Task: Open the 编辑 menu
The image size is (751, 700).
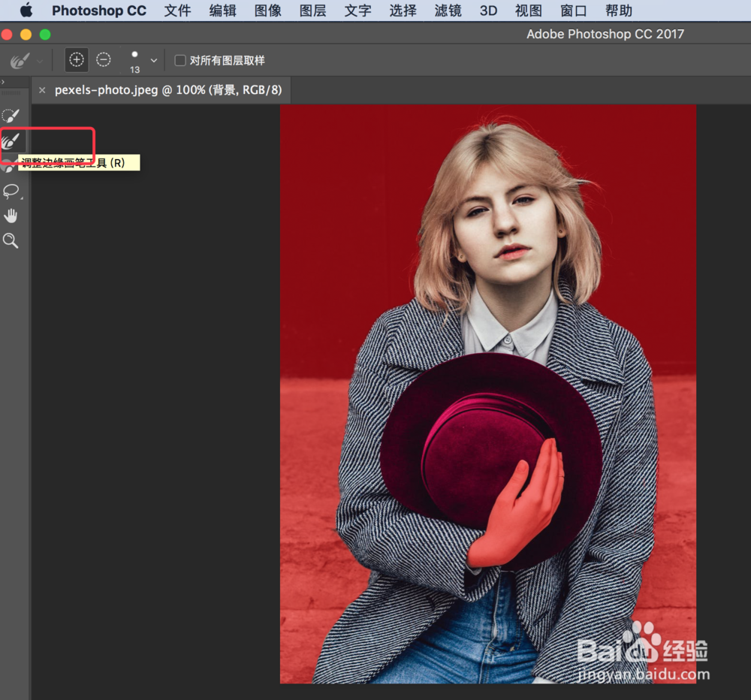Action: coord(223,11)
